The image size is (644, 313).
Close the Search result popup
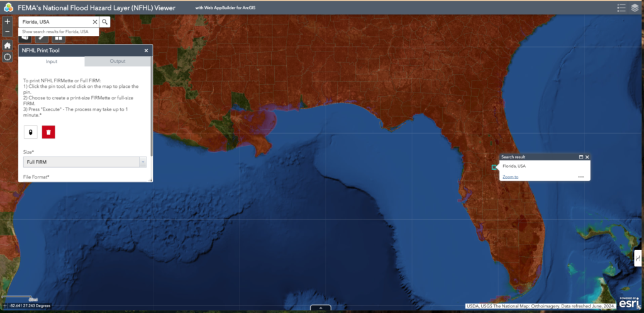[587, 156]
